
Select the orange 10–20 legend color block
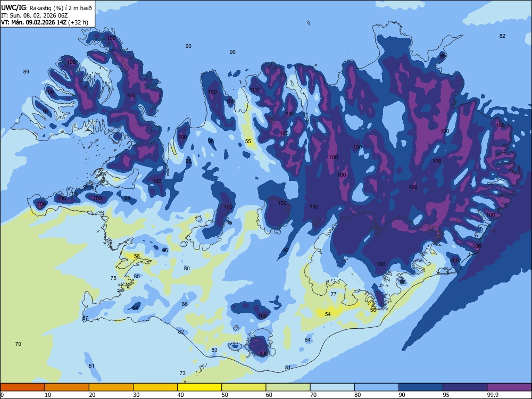(x=67, y=387)
